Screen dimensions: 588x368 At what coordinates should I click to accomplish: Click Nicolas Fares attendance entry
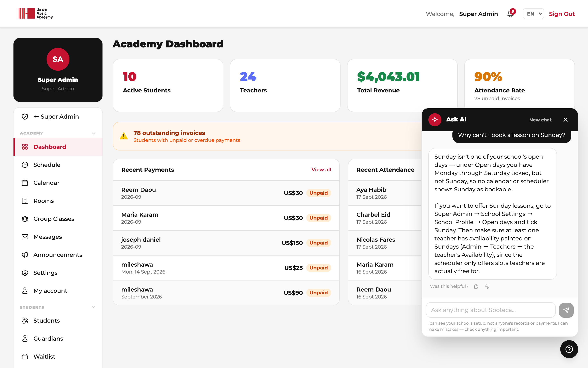tap(385, 243)
